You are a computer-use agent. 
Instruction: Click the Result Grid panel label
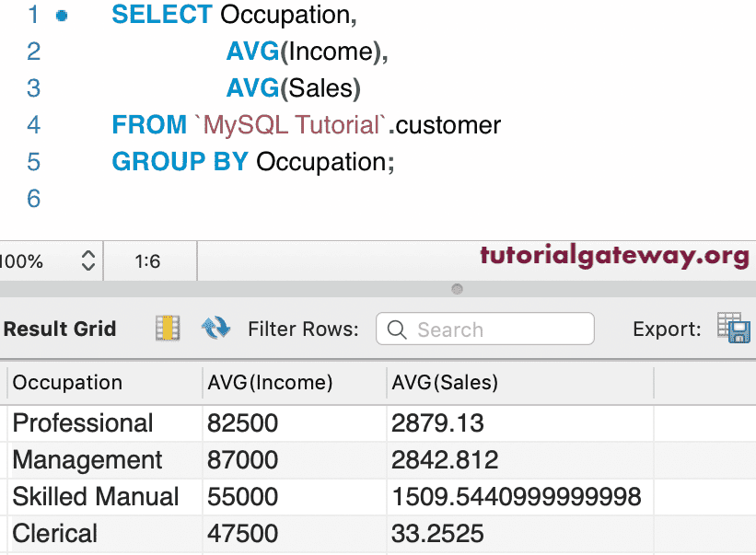click(59, 328)
